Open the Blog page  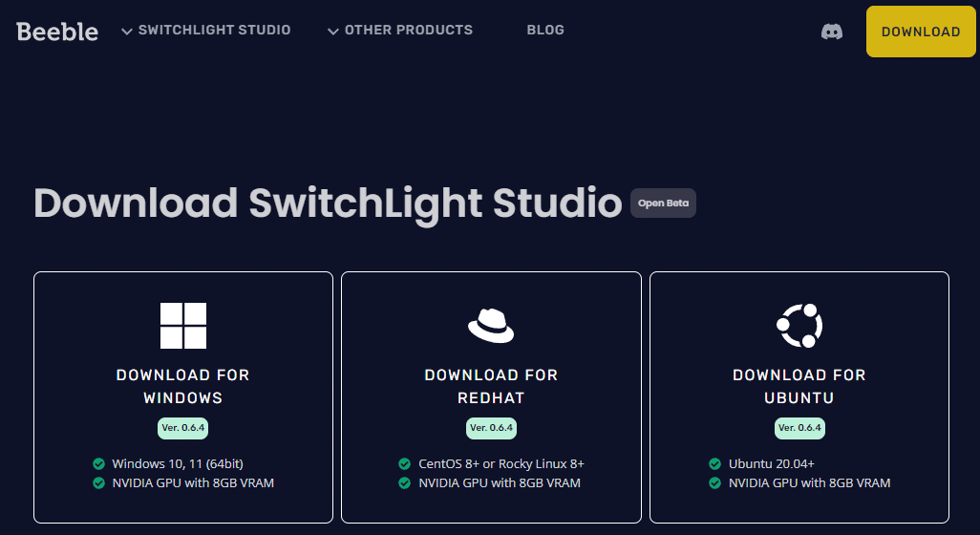click(545, 30)
